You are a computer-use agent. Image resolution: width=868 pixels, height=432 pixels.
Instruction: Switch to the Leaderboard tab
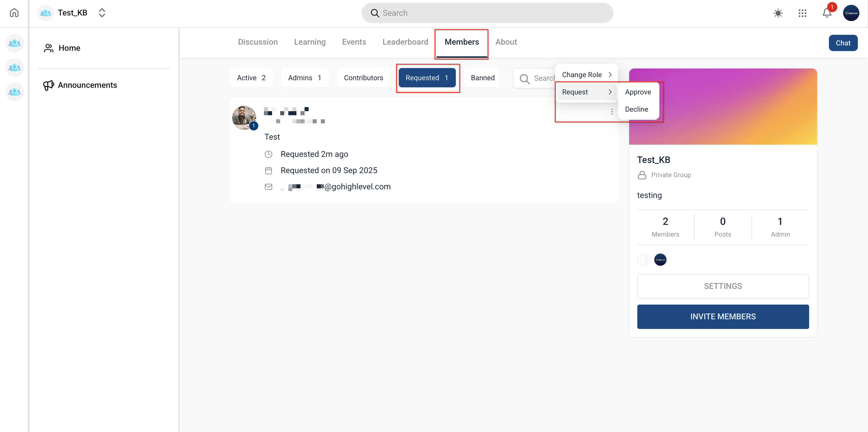click(x=405, y=42)
